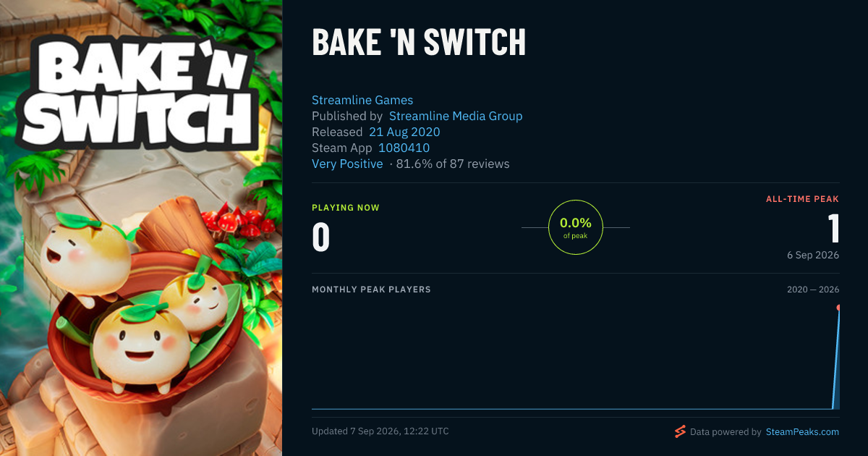
Task: Click the orange peak marker on chart
Action: click(x=839, y=308)
